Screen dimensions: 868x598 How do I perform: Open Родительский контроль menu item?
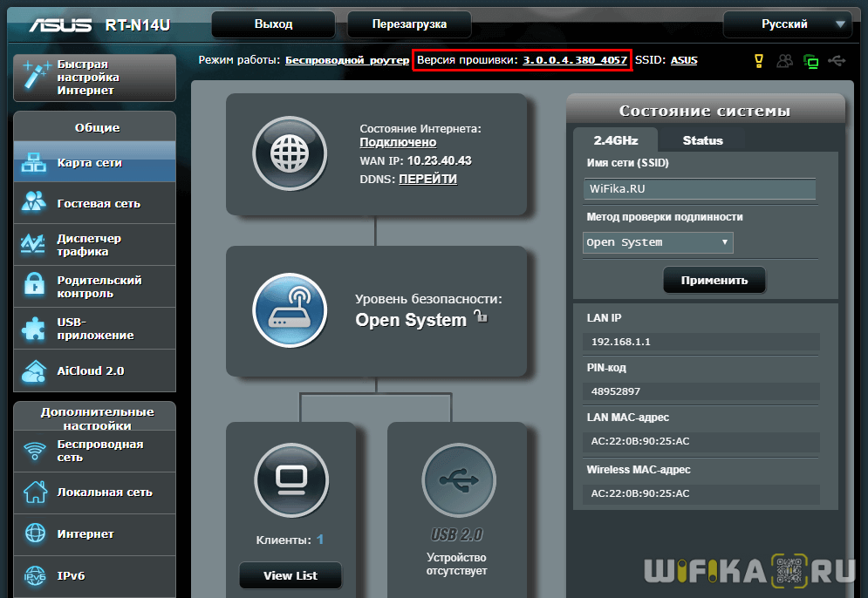[x=99, y=287]
